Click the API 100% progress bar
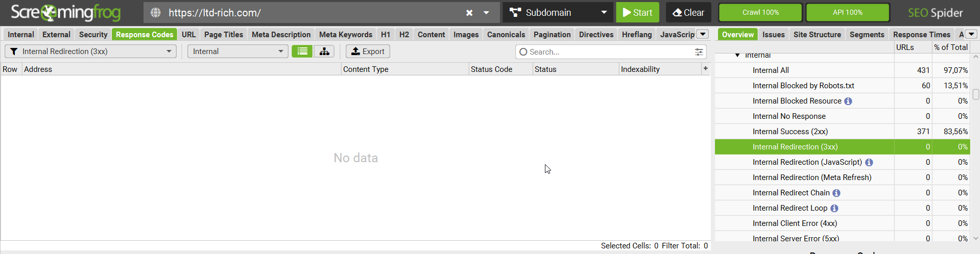The width and height of the screenshot is (980, 254). click(x=848, y=12)
